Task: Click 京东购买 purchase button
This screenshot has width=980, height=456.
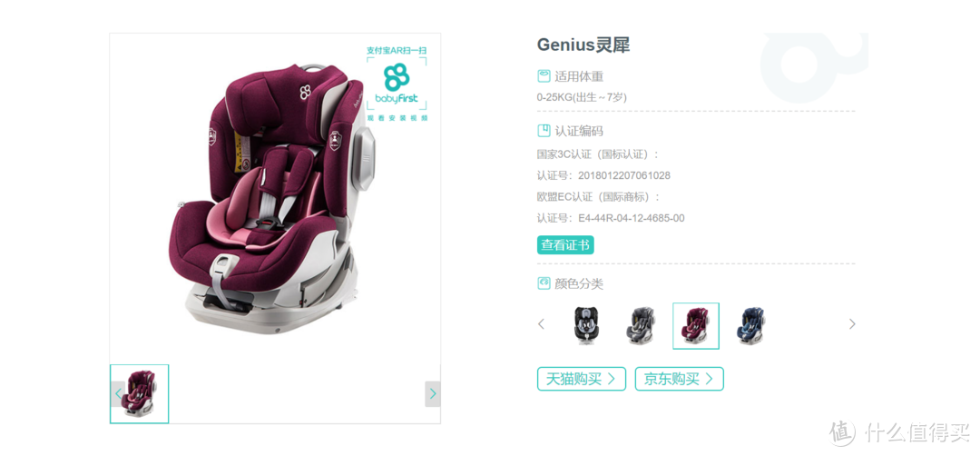Action: [680, 379]
